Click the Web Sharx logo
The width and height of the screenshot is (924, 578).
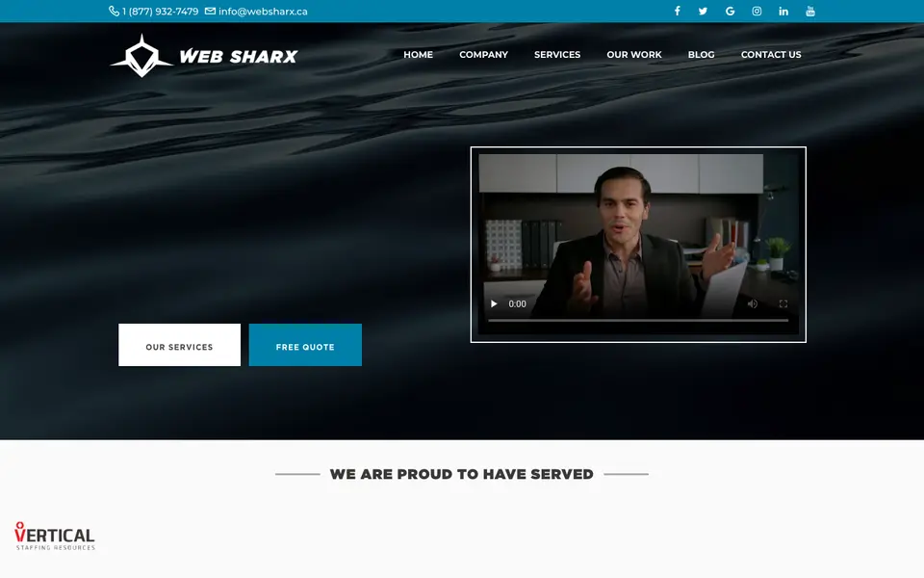pos(204,56)
